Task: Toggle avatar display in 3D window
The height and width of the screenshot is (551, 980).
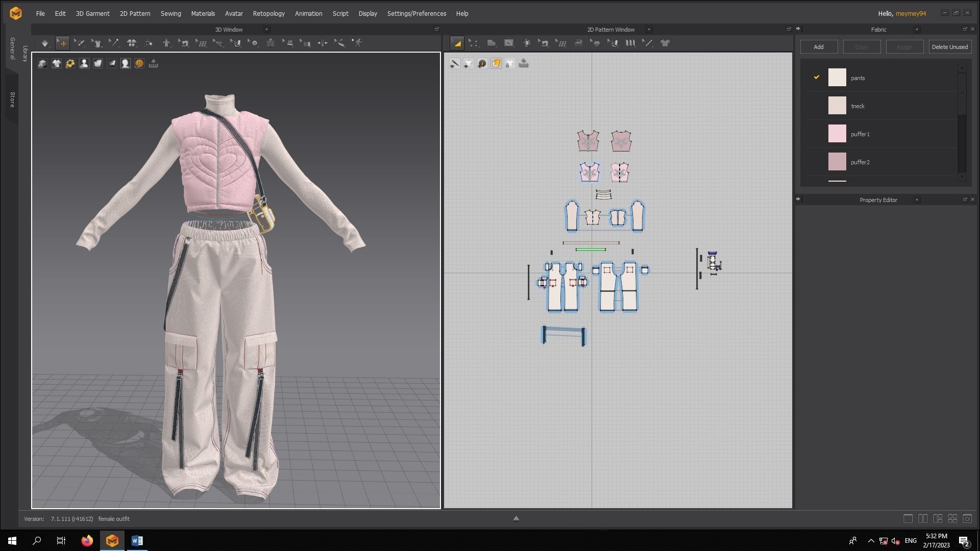Action: pyautogui.click(x=84, y=63)
